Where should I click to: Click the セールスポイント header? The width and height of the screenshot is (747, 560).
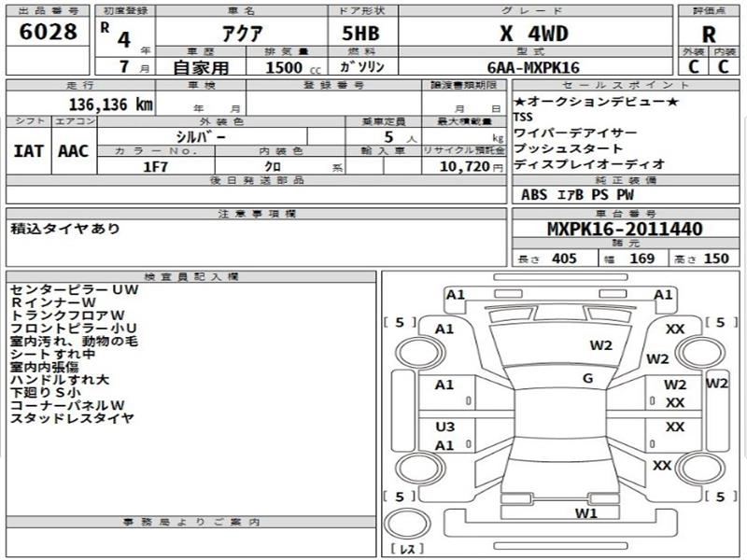pos(626,85)
